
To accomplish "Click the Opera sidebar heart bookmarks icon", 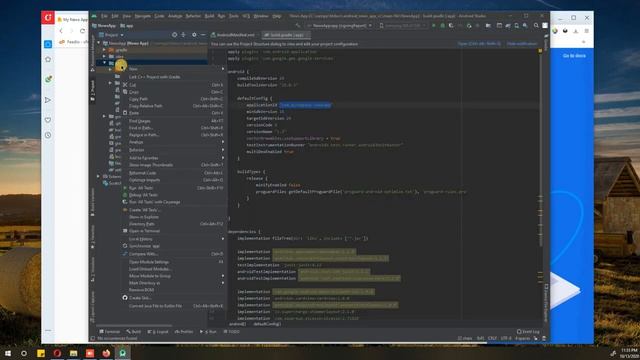I will click(48, 120).
